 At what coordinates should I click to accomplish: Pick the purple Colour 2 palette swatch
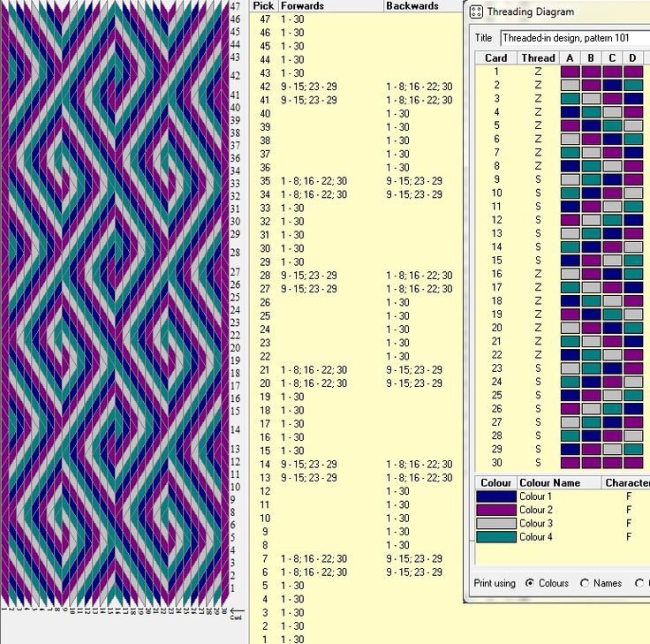tap(495, 510)
